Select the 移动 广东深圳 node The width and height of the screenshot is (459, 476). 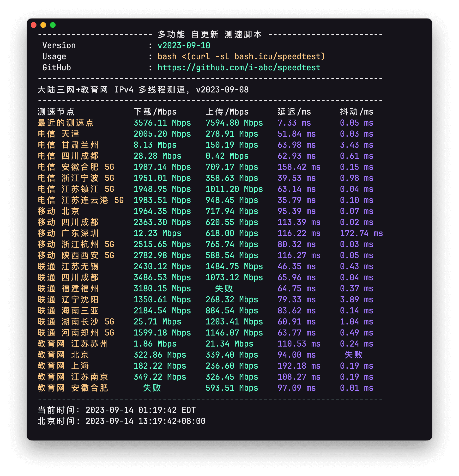pyautogui.click(x=68, y=233)
